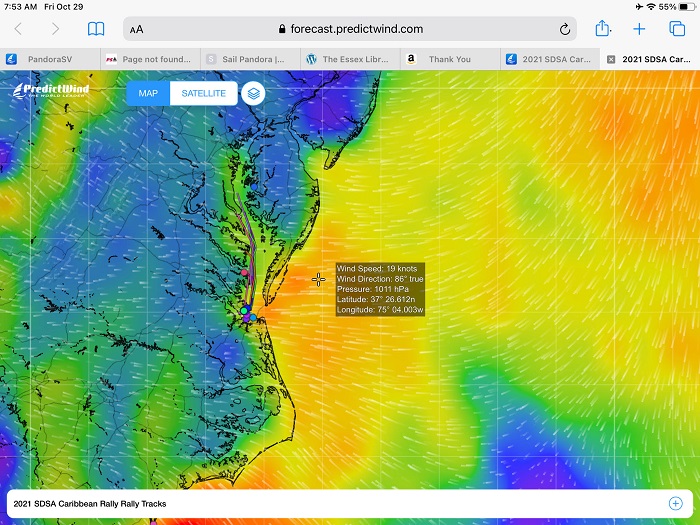Screen dimensions: 700x525
Task: Tap 2021 SDSA Caribbean Rally Tracks label
Action: (x=90, y=503)
